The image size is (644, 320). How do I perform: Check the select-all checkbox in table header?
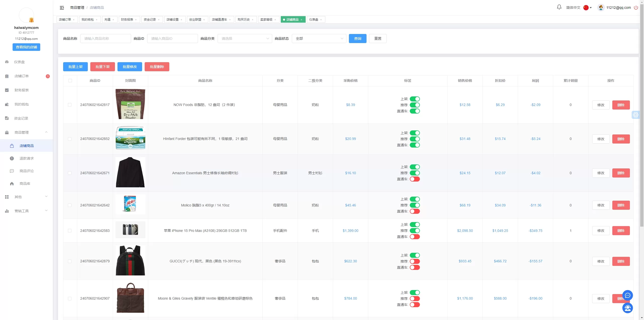70,81
